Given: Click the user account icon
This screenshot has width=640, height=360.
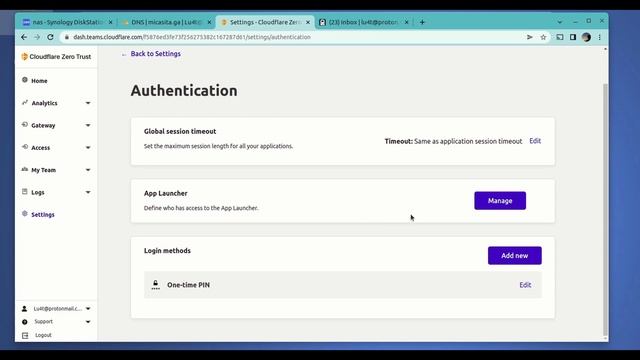Looking at the screenshot, I should 24,309.
